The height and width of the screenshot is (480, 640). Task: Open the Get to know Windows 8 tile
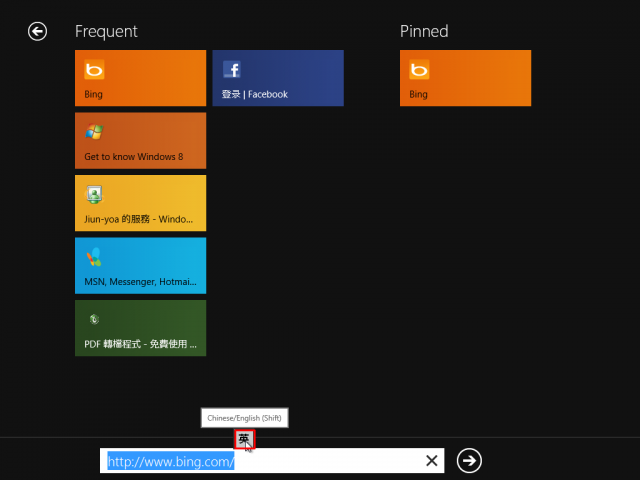click(x=140, y=140)
